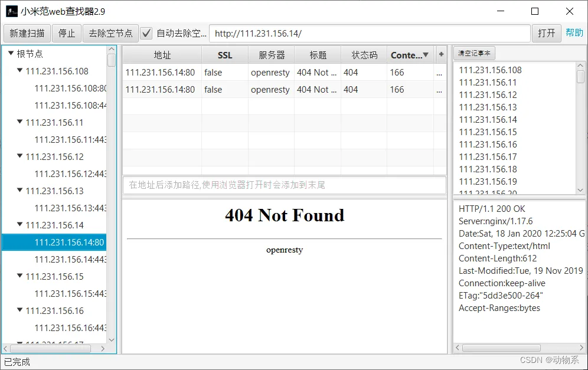Click notepad entry 111.231.156.16
Image resolution: width=588 pixels, height=370 pixels.
click(488, 145)
